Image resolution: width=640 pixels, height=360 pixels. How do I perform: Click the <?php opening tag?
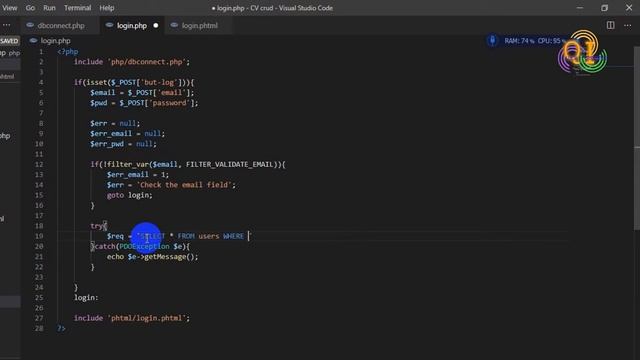[x=68, y=52]
